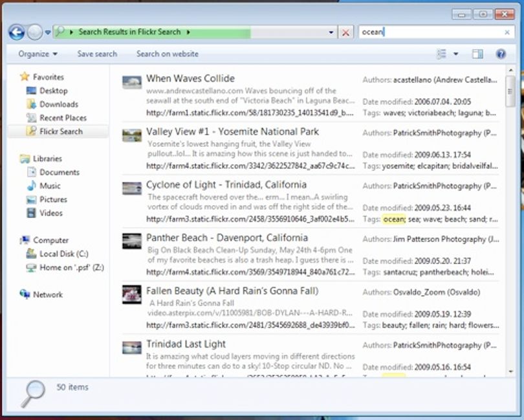Click Search on website

pyautogui.click(x=168, y=54)
